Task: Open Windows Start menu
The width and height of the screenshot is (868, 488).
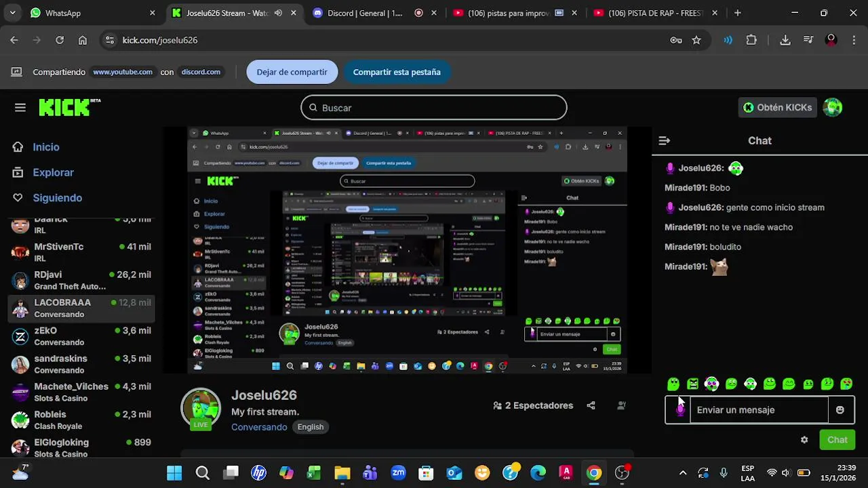Action: click(174, 473)
